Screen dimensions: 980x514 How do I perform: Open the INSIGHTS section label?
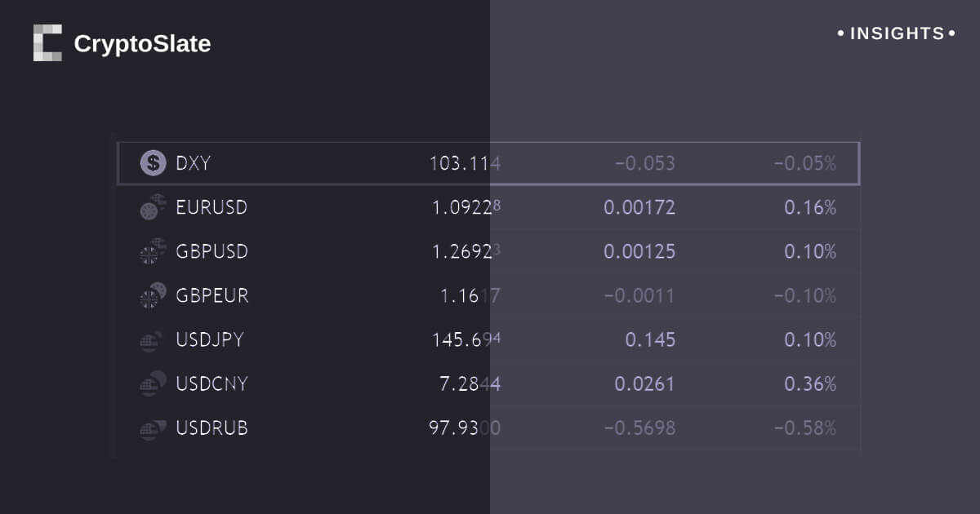[x=897, y=34]
